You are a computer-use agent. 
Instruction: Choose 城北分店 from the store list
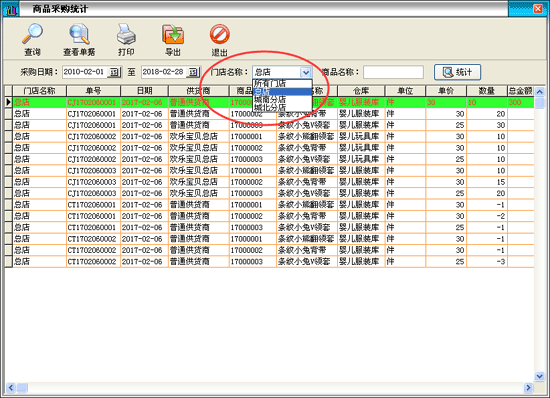point(282,107)
